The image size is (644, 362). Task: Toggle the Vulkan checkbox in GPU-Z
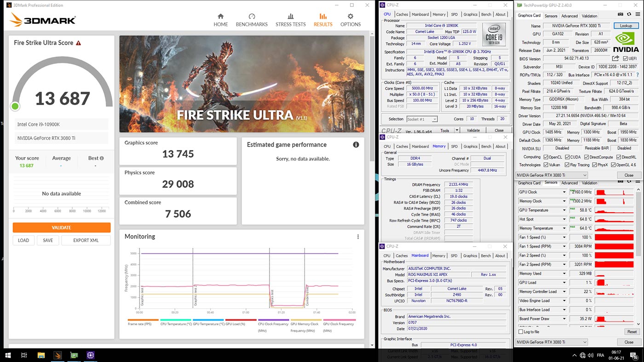click(x=546, y=165)
